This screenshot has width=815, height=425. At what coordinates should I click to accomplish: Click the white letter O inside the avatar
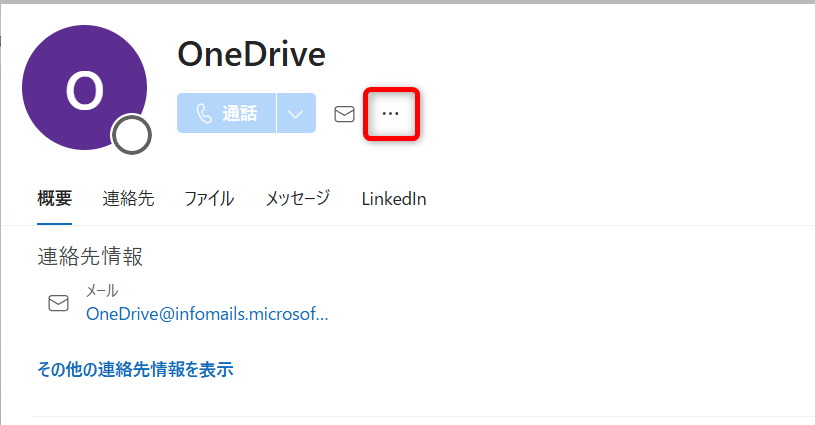click(x=84, y=90)
